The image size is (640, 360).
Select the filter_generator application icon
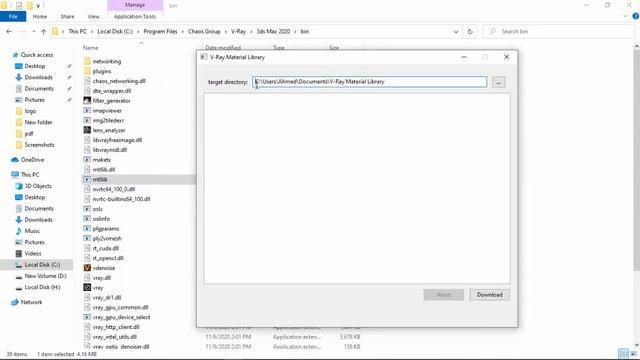(x=87, y=100)
